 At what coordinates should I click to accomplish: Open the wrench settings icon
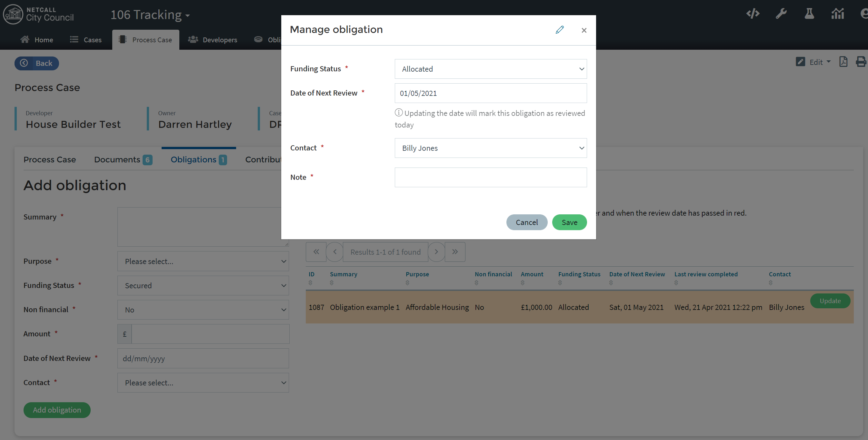pos(781,14)
